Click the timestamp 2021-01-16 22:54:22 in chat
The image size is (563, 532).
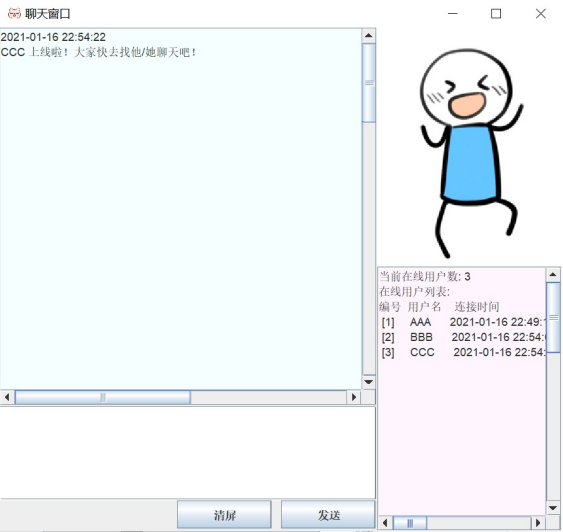tap(53, 37)
